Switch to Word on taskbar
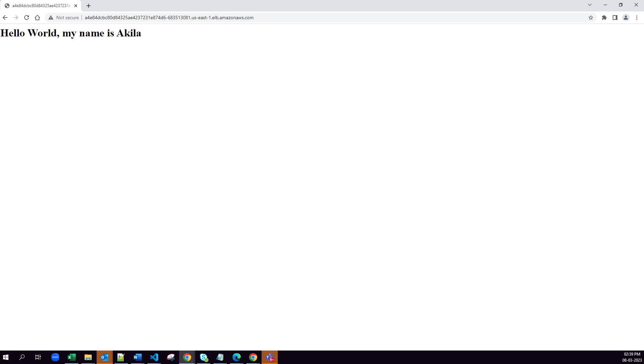This screenshot has width=644, height=364. (138, 357)
